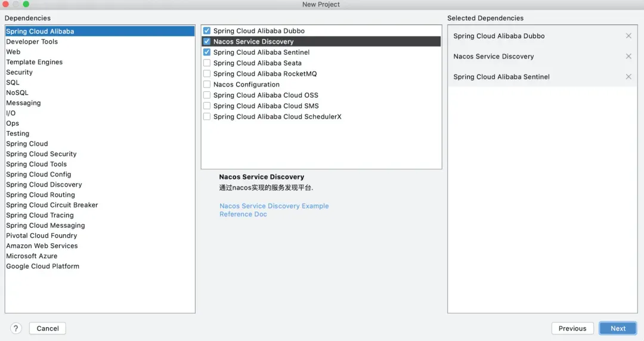Select Spring Cloud Security category
This screenshot has width=644, height=341.
100,154
